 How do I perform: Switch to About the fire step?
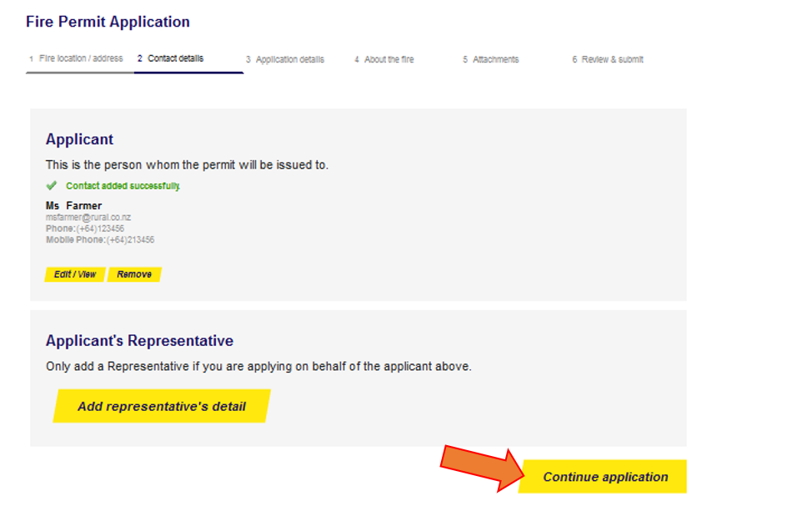point(383,59)
